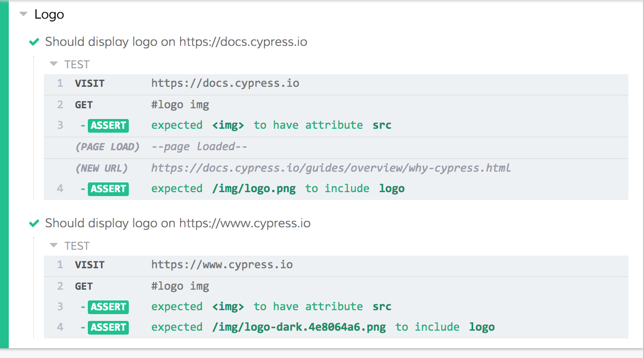Collapse the TEST section of the www test
This screenshot has height=358, width=644.
53,245
